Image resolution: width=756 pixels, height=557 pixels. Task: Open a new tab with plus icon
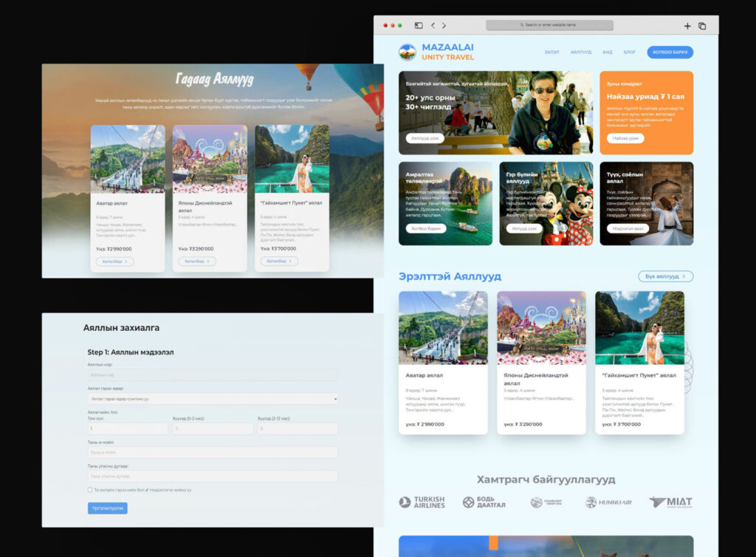687,26
